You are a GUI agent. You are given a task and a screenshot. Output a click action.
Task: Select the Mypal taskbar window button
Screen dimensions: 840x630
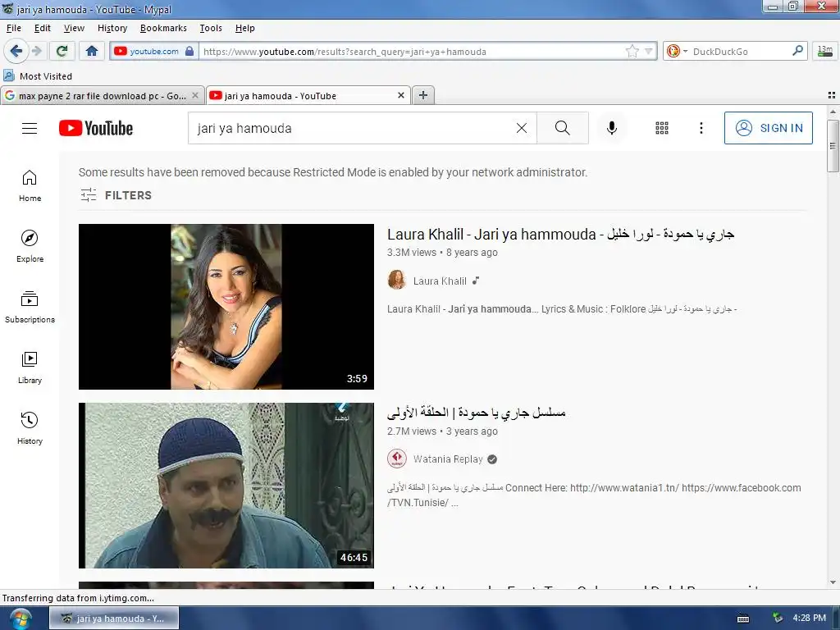pos(114,619)
